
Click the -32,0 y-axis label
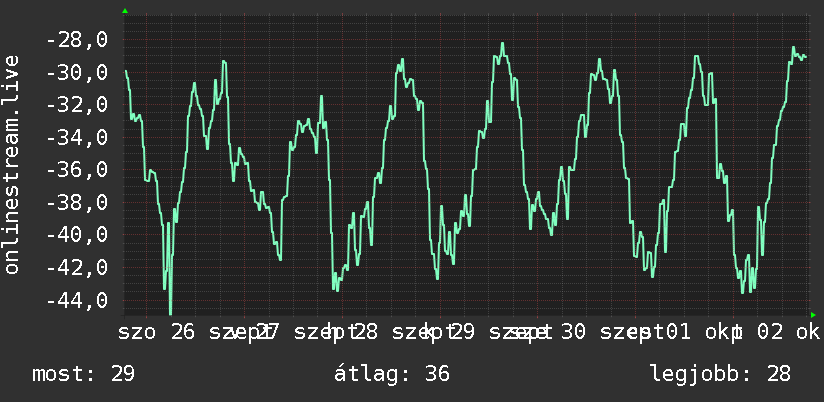click(77, 105)
